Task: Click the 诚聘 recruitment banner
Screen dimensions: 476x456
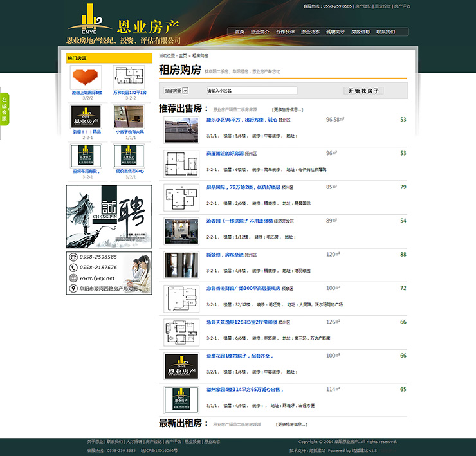Action: point(109,217)
